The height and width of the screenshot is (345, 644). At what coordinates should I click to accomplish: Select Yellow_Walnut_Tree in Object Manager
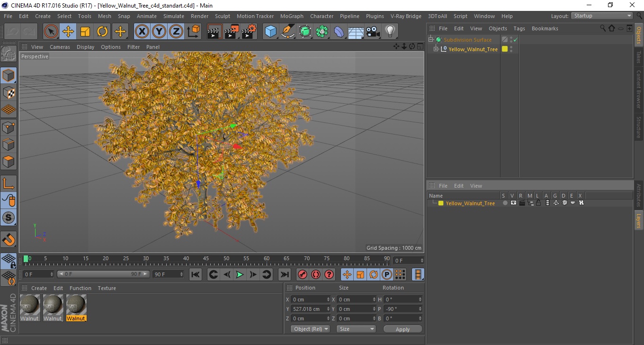tap(473, 49)
